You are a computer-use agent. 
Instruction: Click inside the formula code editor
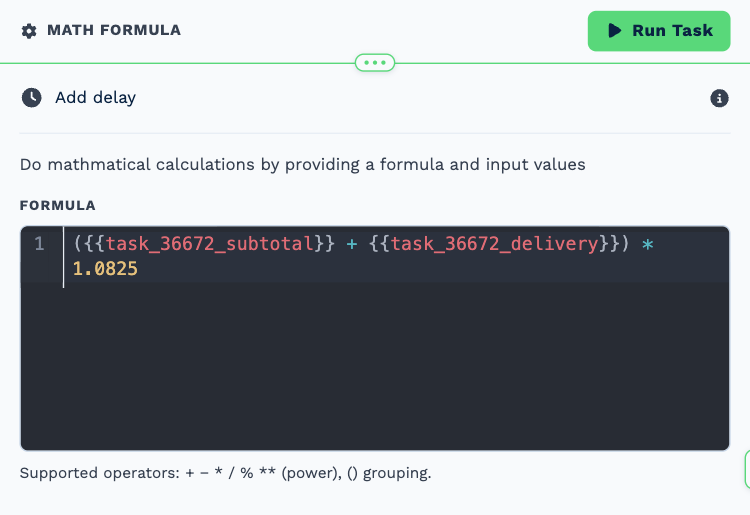(375, 339)
